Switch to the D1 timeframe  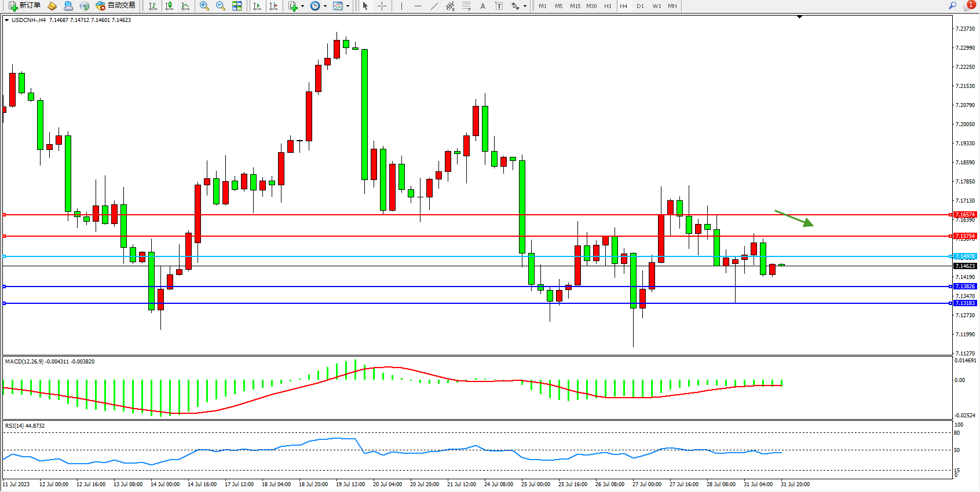[640, 6]
